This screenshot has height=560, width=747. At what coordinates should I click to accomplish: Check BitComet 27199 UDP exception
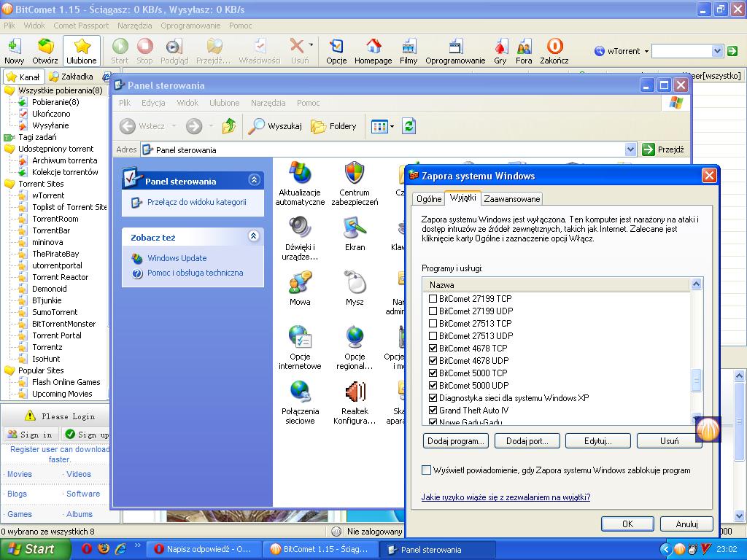(x=433, y=311)
